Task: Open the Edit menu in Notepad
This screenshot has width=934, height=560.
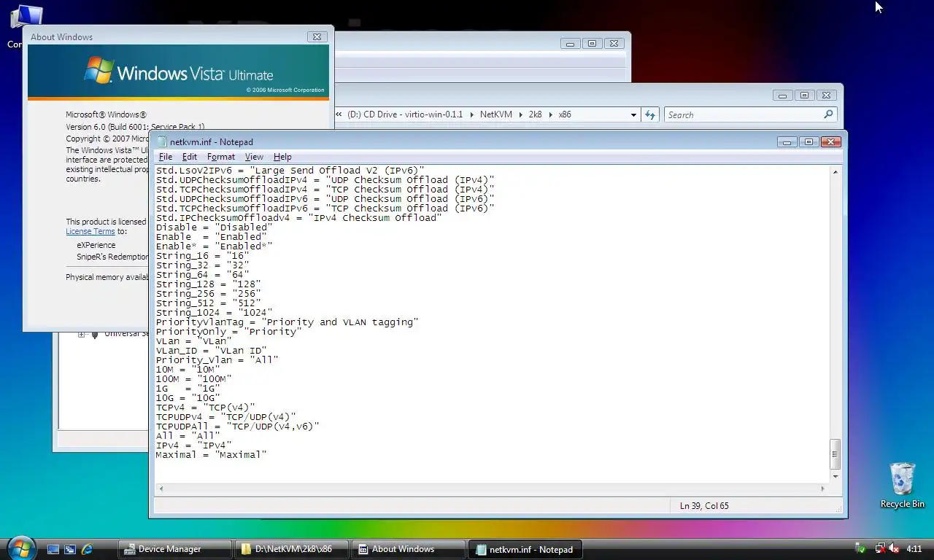Action: click(x=190, y=157)
